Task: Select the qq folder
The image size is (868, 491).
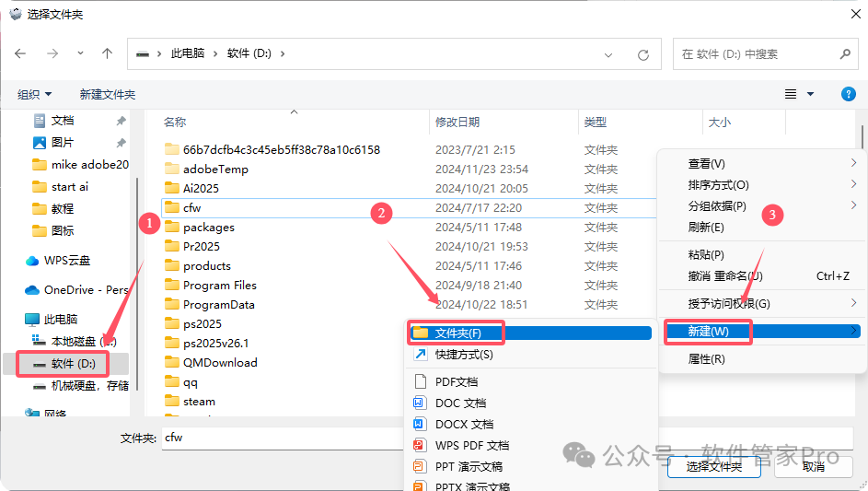Action: (191, 381)
